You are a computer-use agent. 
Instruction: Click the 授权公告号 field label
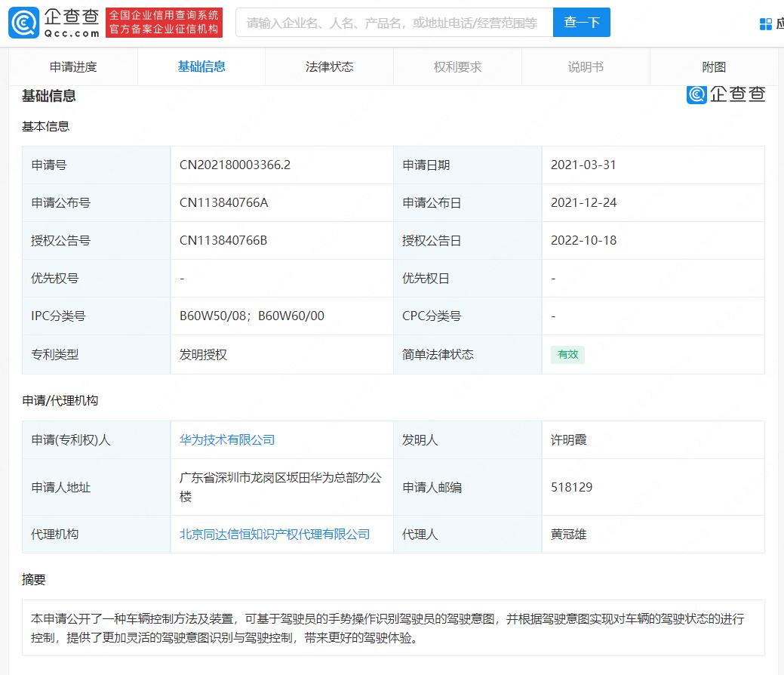tap(60, 240)
